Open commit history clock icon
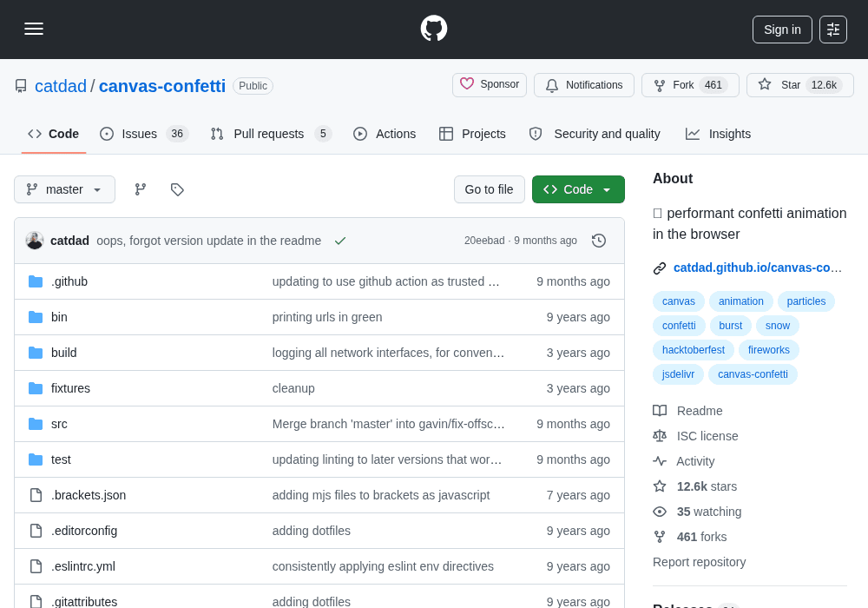This screenshot has width=868, height=608. [598, 241]
